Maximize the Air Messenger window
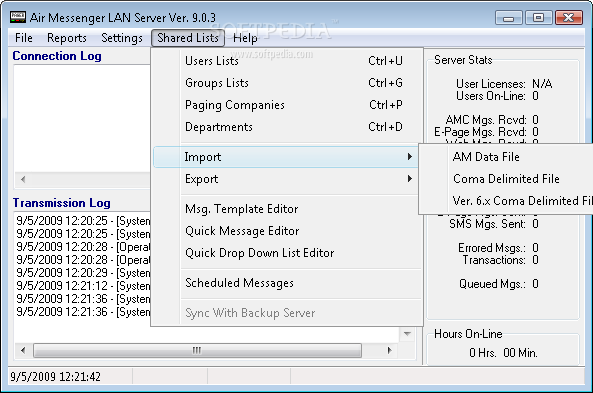 click(538, 17)
